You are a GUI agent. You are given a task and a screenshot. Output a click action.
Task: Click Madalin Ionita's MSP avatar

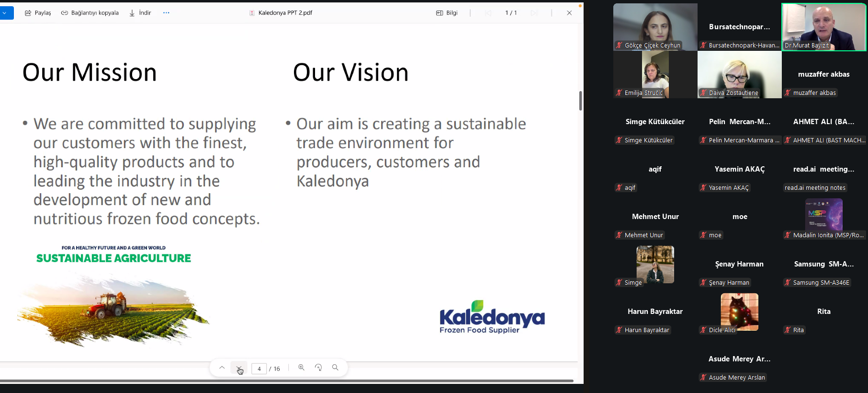point(823,214)
